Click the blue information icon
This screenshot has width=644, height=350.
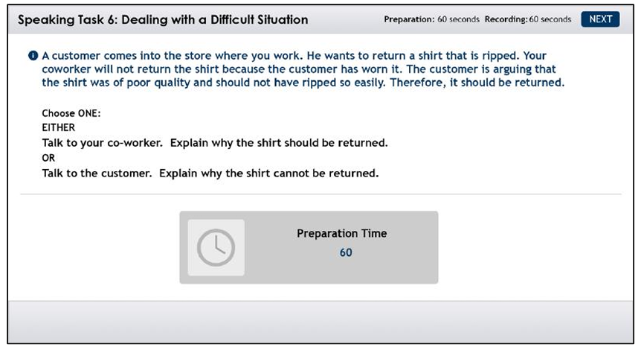pos(33,56)
